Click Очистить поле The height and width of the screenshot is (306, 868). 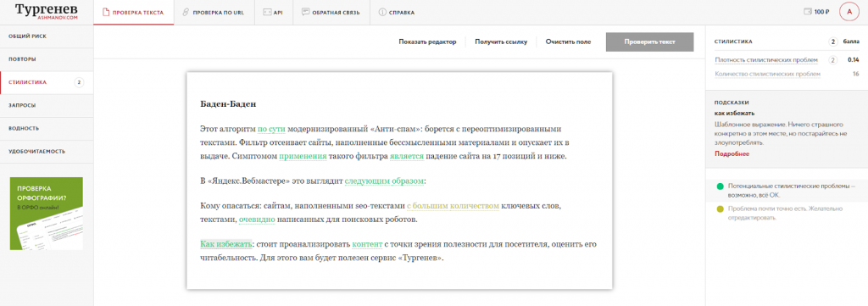(x=568, y=42)
